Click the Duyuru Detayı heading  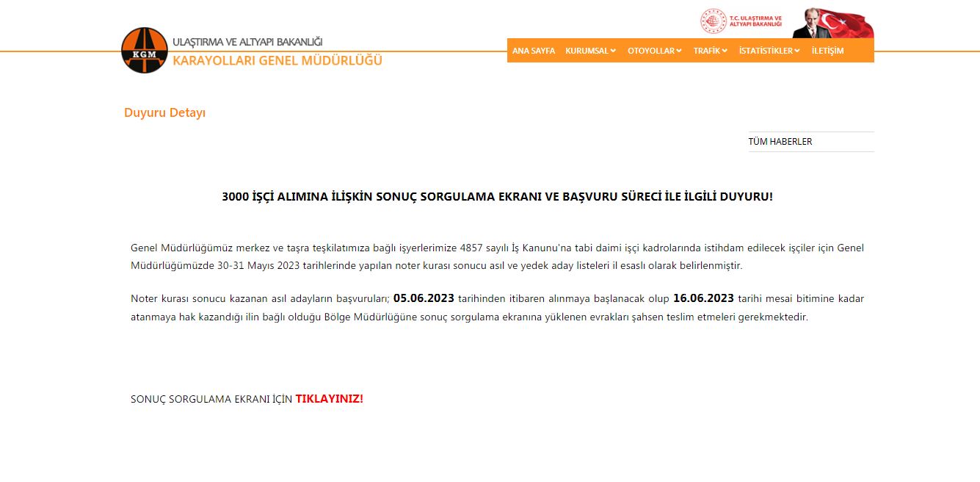(x=165, y=114)
